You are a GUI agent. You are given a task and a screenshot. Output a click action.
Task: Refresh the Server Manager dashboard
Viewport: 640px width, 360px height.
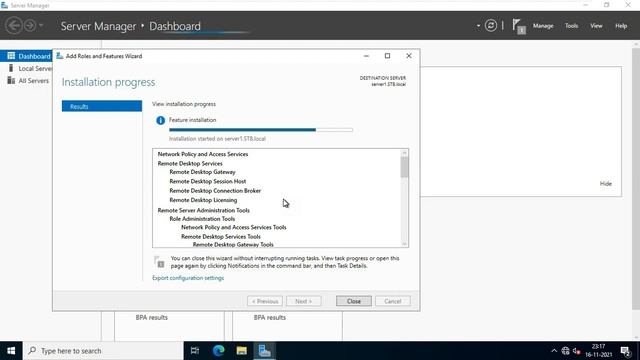pyautogui.click(x=491, y=26)
